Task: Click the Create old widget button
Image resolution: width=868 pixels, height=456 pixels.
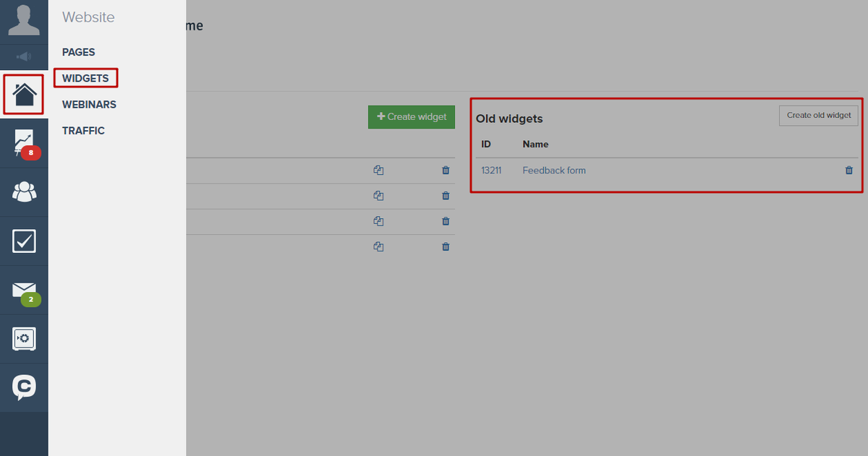Action: coord(819,116)
